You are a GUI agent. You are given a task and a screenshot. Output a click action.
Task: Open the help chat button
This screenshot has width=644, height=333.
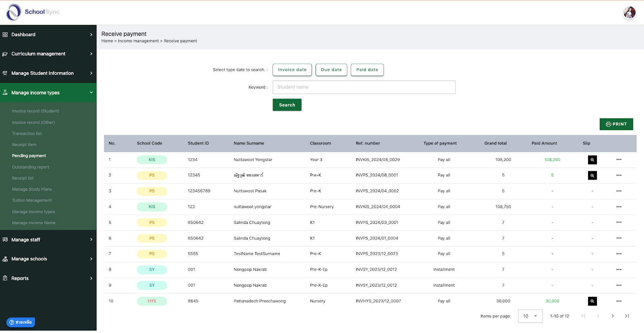(21, 322)
